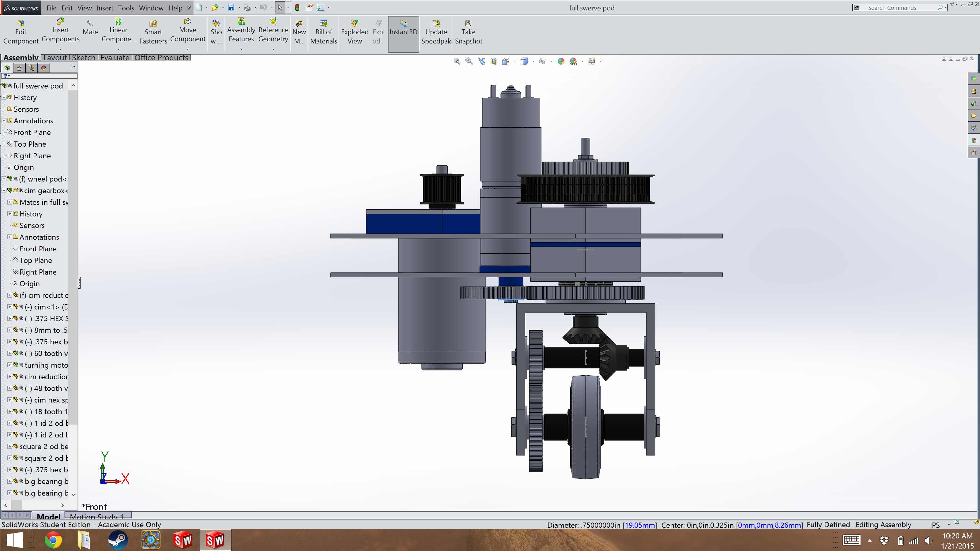The image size is (980, 551).
Task: Click the Edit Appearance sphere icon
Action: pos(561,61)
